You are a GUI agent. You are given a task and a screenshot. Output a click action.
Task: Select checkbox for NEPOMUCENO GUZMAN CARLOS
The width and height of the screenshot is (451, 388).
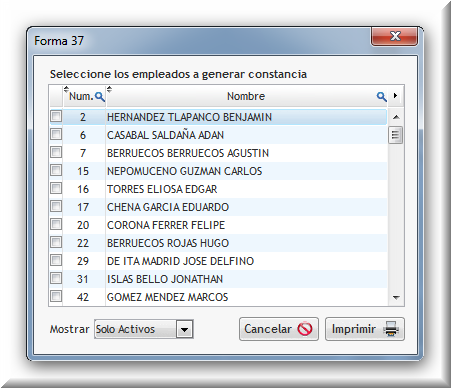[x=56, y=170]
